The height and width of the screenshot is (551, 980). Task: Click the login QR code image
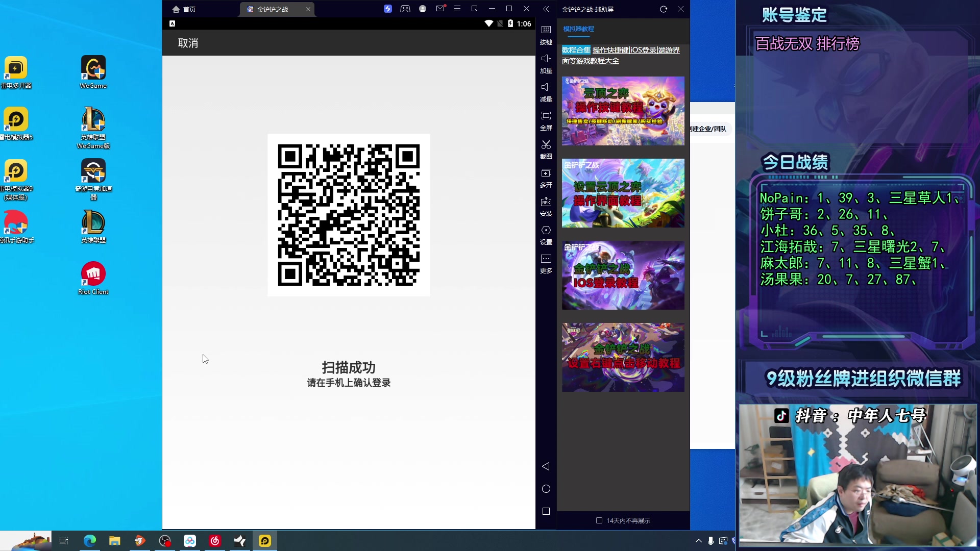[x=349, y=215]
